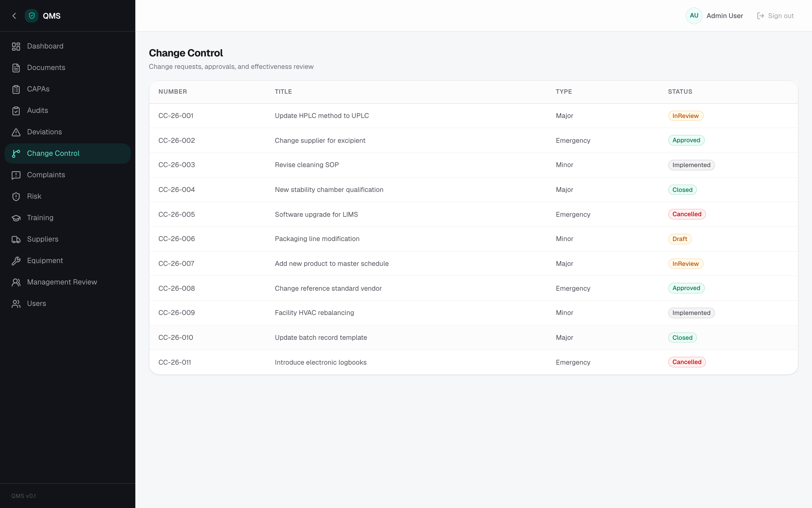Image resolution: width=812 pixels, height=508 pixels.
Task: Click the Equipment wrench icon
Action: coord(16,261)
